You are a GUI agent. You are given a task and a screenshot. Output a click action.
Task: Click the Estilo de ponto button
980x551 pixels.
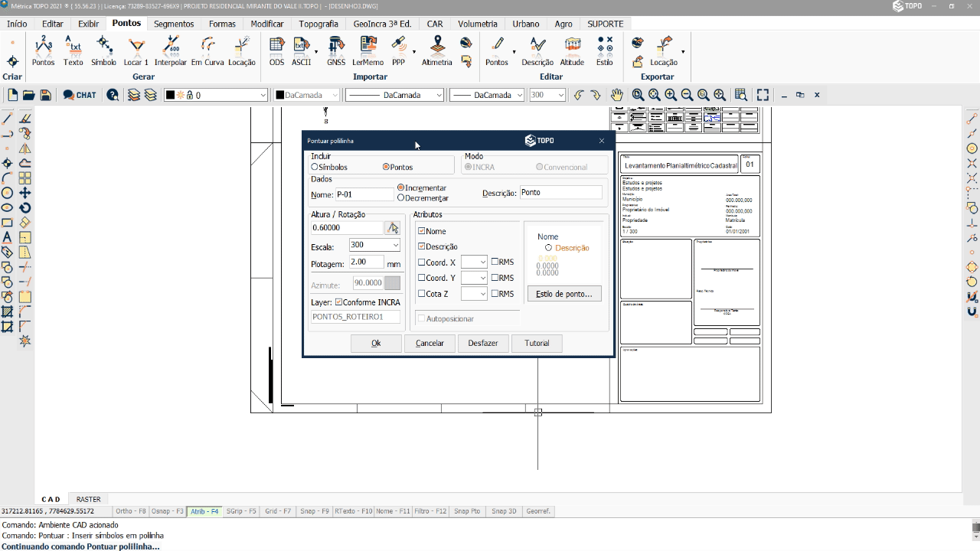tap(563, 294)
